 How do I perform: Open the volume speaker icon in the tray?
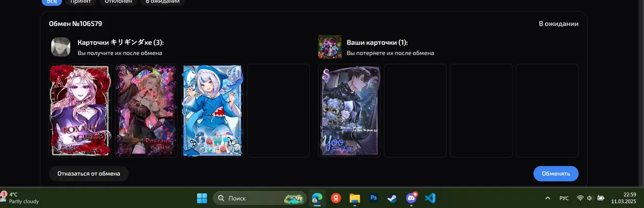[x=590, y=198]
